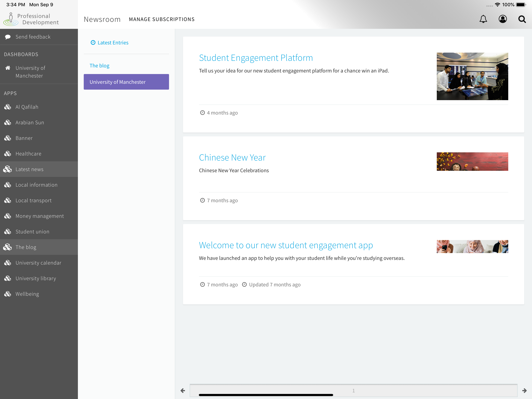This screenshot has width=532, height=399.
Task: Click page number 1 in pagination bar
Action: (354, 391)
